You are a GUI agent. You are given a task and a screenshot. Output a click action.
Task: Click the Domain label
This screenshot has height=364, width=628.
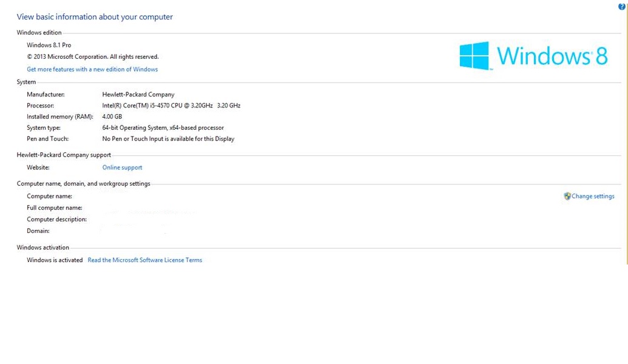pos(38,231)
